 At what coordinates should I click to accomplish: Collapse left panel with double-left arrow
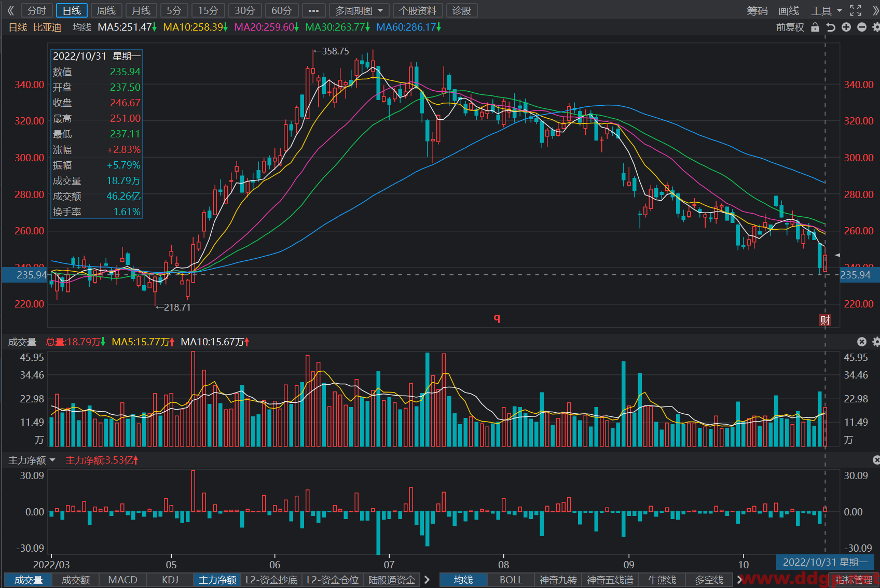point(10,10)
